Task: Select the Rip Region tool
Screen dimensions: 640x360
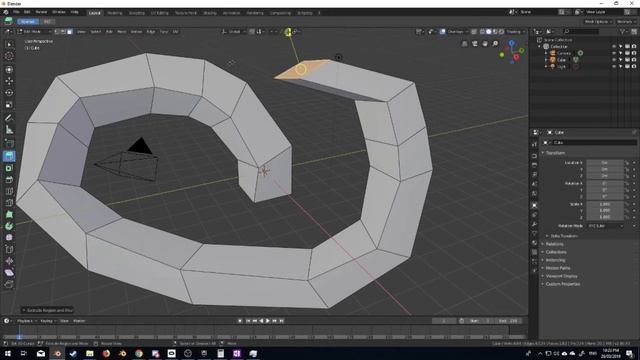Action: [9, 284]
